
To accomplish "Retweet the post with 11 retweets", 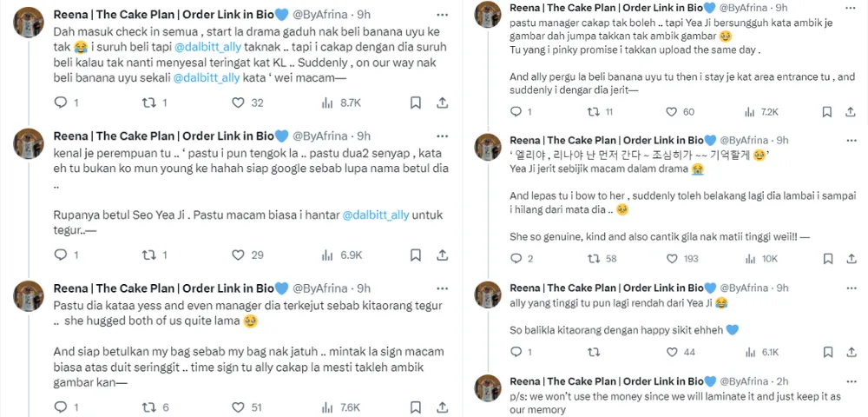I will coord(594,112).
